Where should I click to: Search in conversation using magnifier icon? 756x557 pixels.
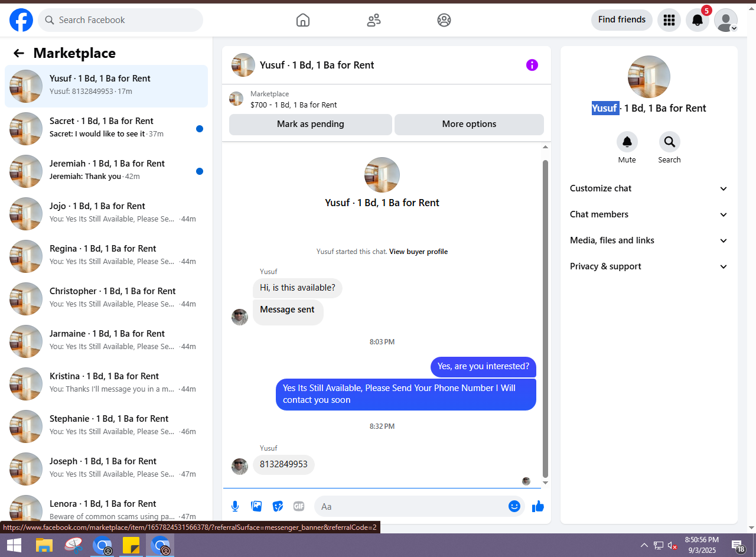pos(670,142)
